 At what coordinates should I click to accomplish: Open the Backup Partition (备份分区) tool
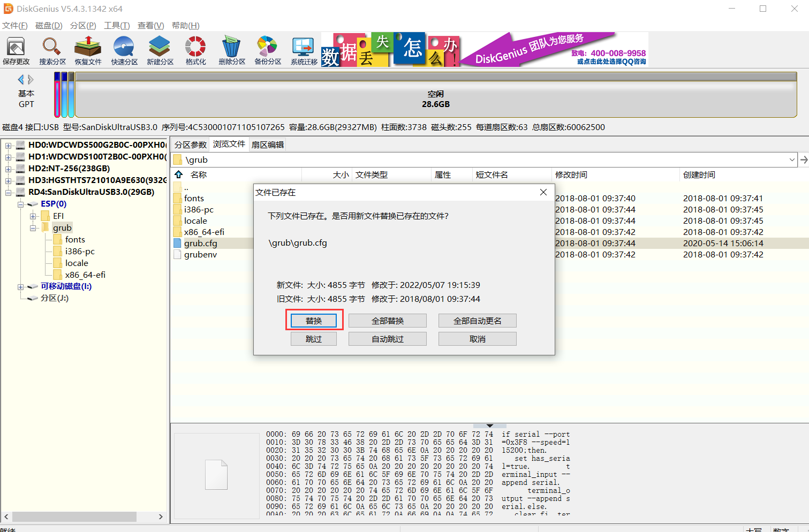(267, 51)
